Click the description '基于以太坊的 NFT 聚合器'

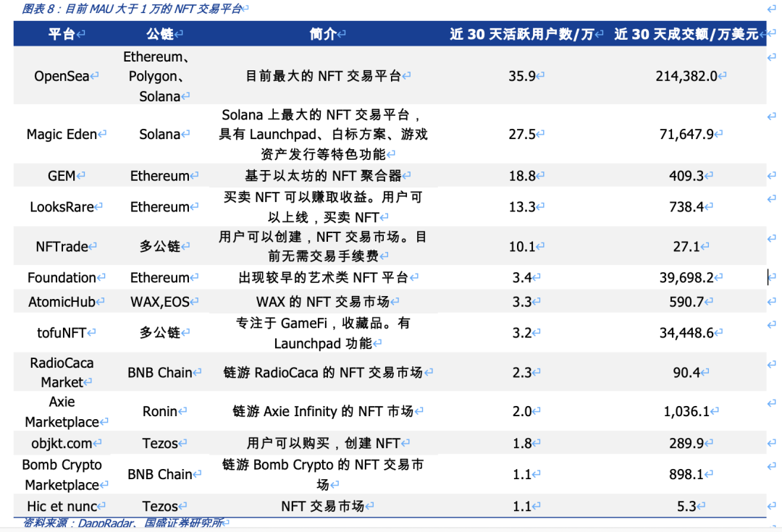[x=323, y=176]
